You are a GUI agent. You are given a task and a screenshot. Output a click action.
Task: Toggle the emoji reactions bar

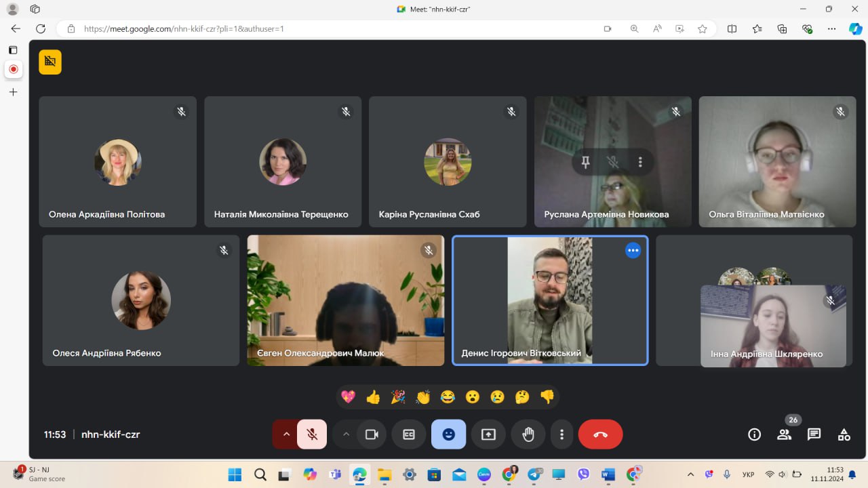tap(448, 434)
